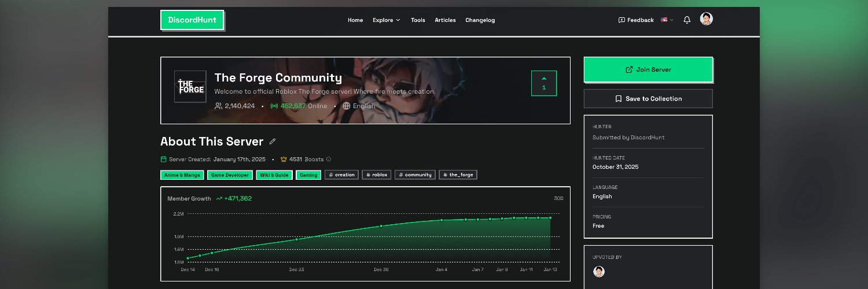Screen dimensions: 868x289
Task: Click the 452,637 Online count
Action: [299, 106]
